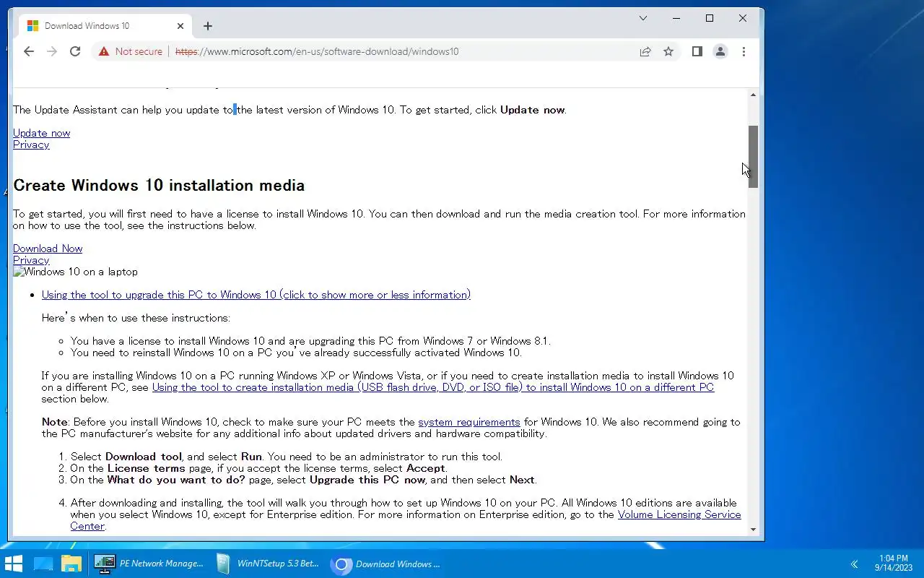The height and width of the screenshot is (578, 924).
Task: Open the Windows Start menu
Action: coord(14,564)
